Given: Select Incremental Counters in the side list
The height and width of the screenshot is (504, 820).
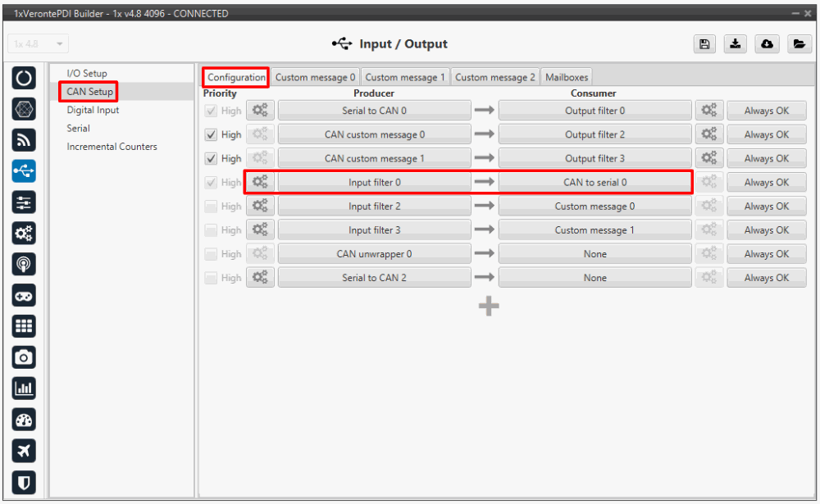Looking at the screenshot, I should point(112,147).
